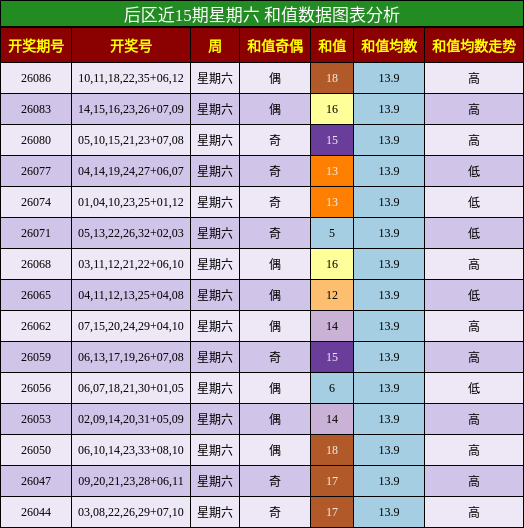
Task: Choose issue number 26059
Action: (36, 357)
